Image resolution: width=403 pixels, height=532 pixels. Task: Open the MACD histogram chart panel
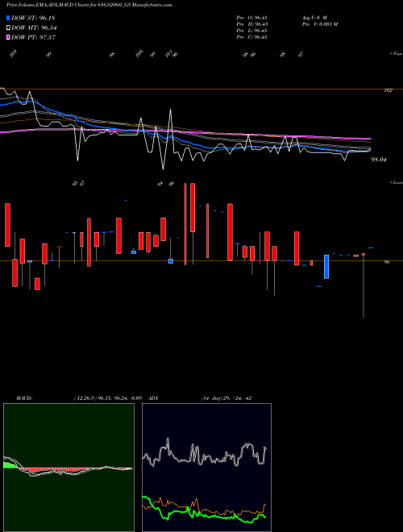click(69, 468)
